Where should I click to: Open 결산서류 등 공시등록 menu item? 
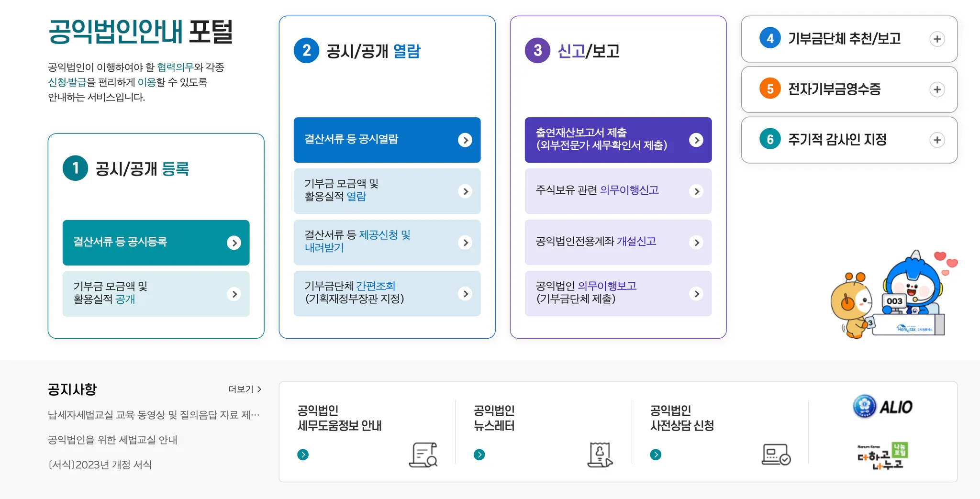coord(156,243)
